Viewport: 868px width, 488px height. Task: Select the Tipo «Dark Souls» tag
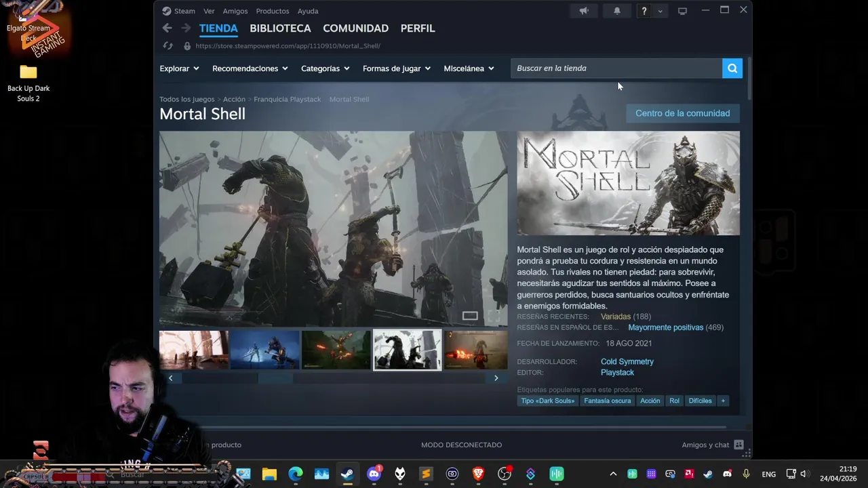pyautogui.click(x=548, y=401)
